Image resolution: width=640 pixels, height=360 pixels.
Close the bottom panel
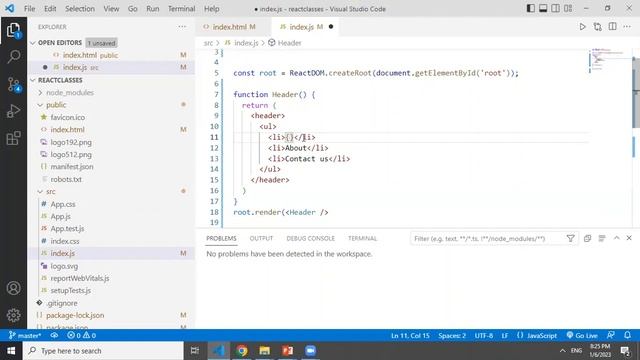[x=629, y=238]
